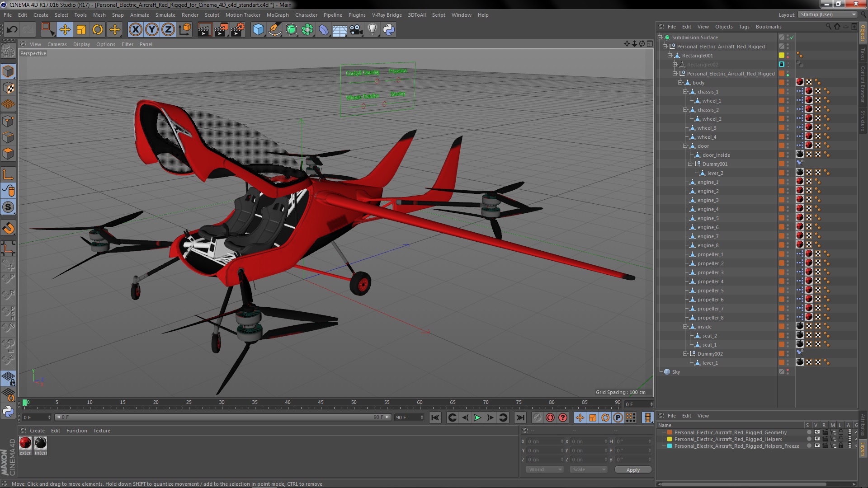Open material manager Texture menu
Screen dimensions: 868x488
(x=102, y=431)
